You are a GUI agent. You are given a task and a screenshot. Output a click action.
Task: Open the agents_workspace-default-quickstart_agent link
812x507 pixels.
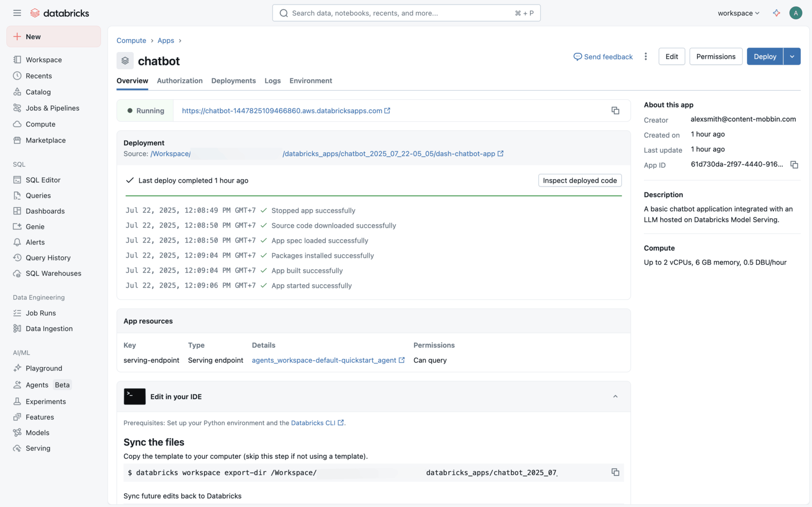(x=324, y=360)
